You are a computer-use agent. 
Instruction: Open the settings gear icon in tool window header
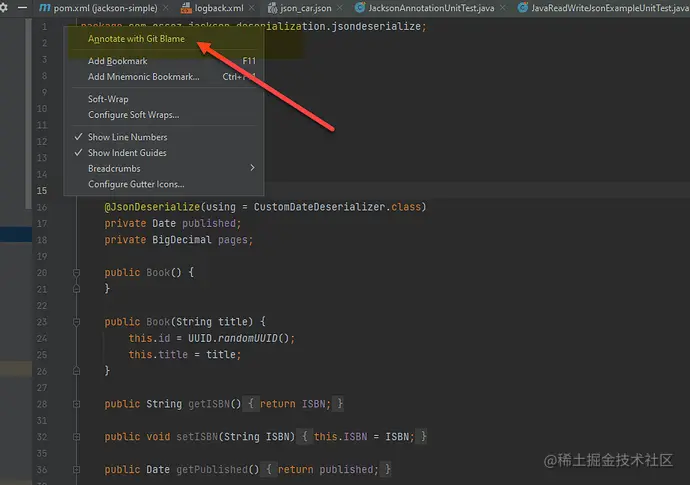click(x=4, y=7)
